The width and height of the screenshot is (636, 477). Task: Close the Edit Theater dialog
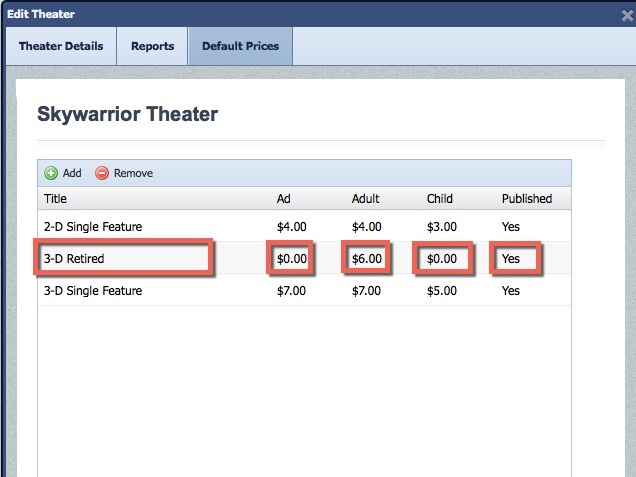(x=626, y=15)
